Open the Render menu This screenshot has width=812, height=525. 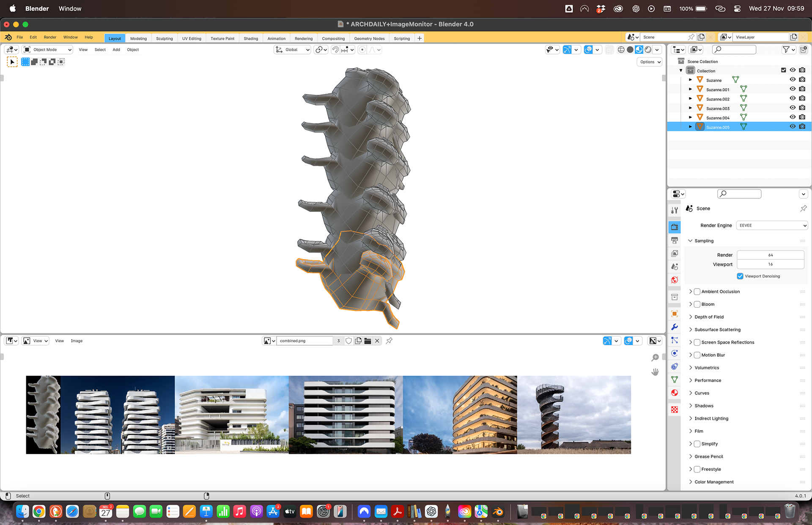pos(50,37)
